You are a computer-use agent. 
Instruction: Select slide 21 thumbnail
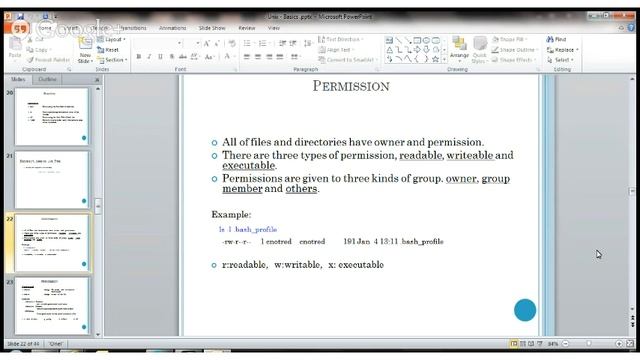coord(51,180)
